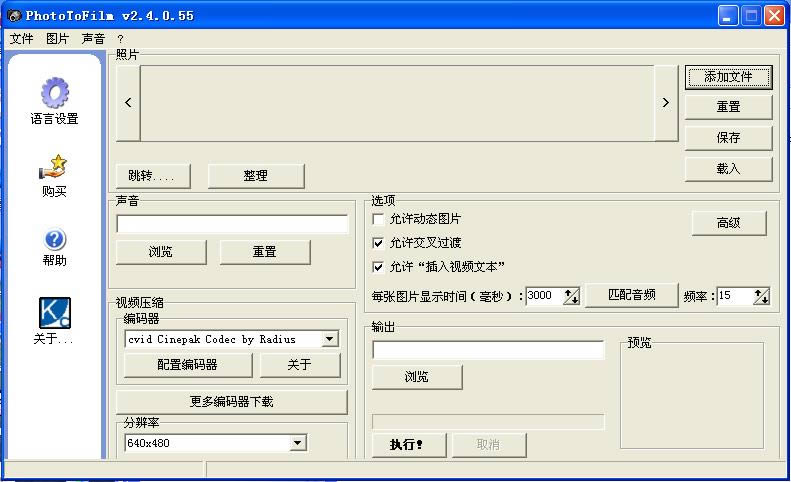Click the 预览 preview area
The image size is (791, 482).
point(692,396)
